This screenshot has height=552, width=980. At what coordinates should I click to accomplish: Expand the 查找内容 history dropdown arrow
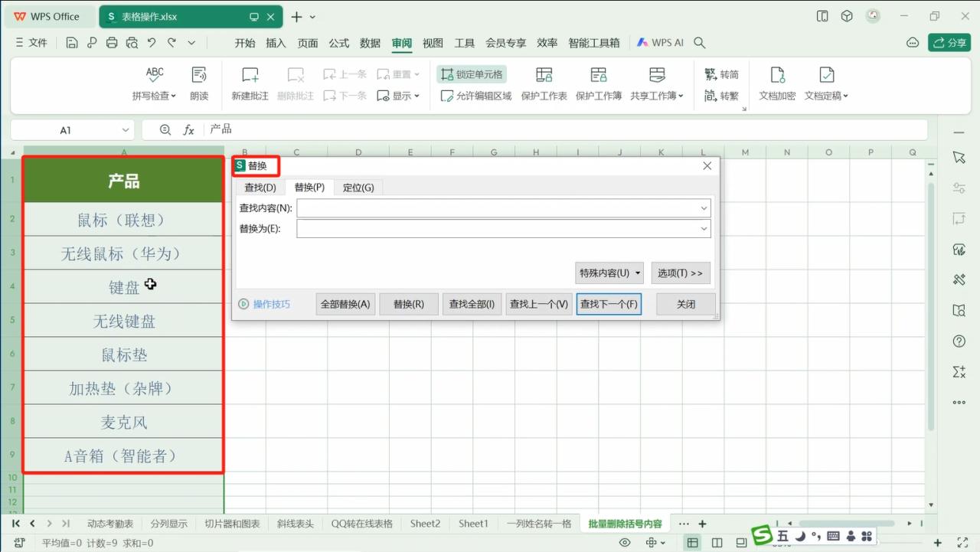click(704, 208)
